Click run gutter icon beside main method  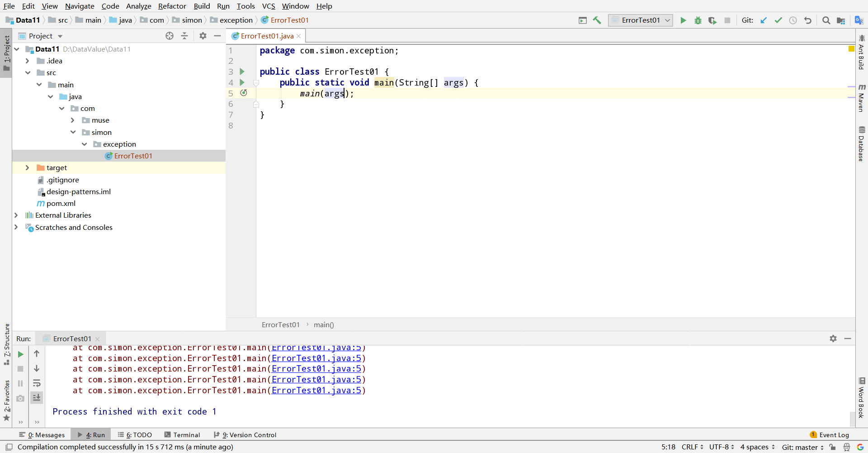[x=242, y=82]
